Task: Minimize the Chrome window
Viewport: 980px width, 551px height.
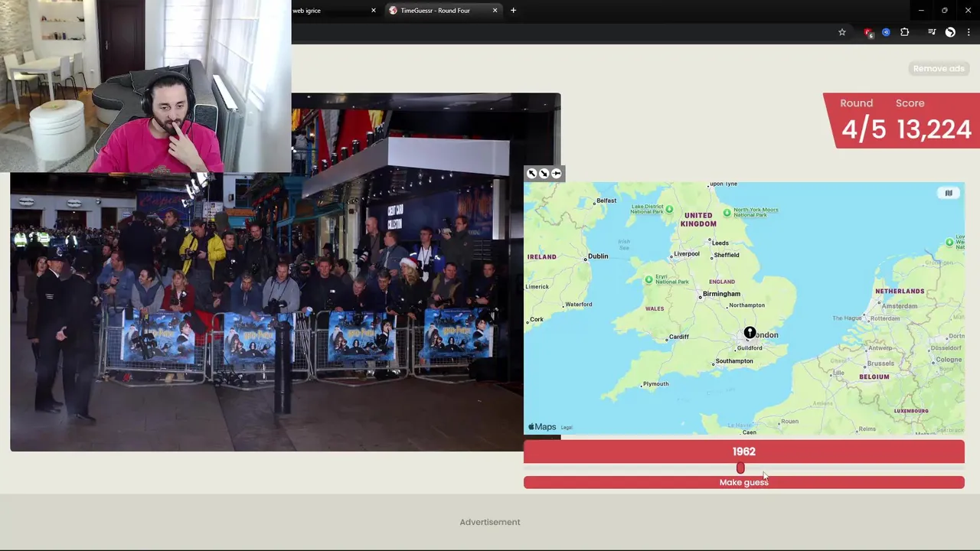Action: pyautogui.click(x=921, y=10)
